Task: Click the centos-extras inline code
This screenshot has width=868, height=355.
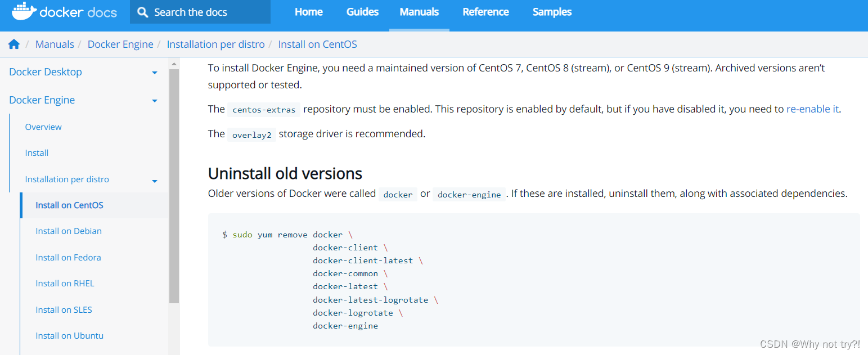Action: tap(264, 110)
